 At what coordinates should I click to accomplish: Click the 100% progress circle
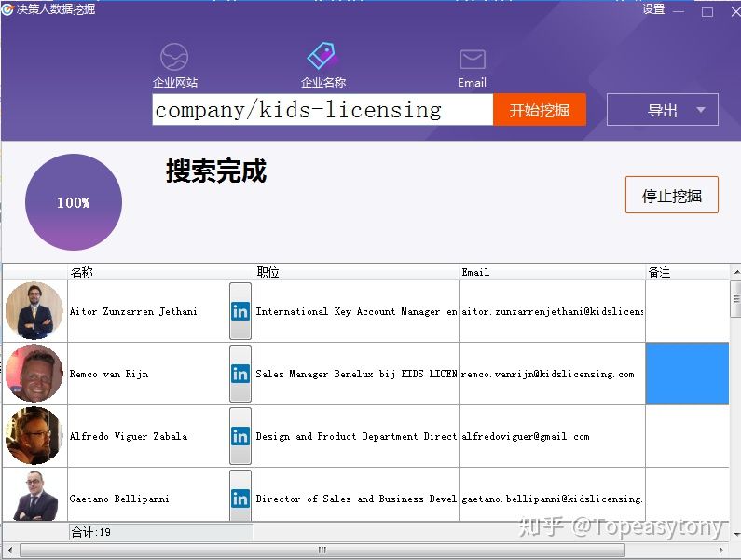point(74,202)
